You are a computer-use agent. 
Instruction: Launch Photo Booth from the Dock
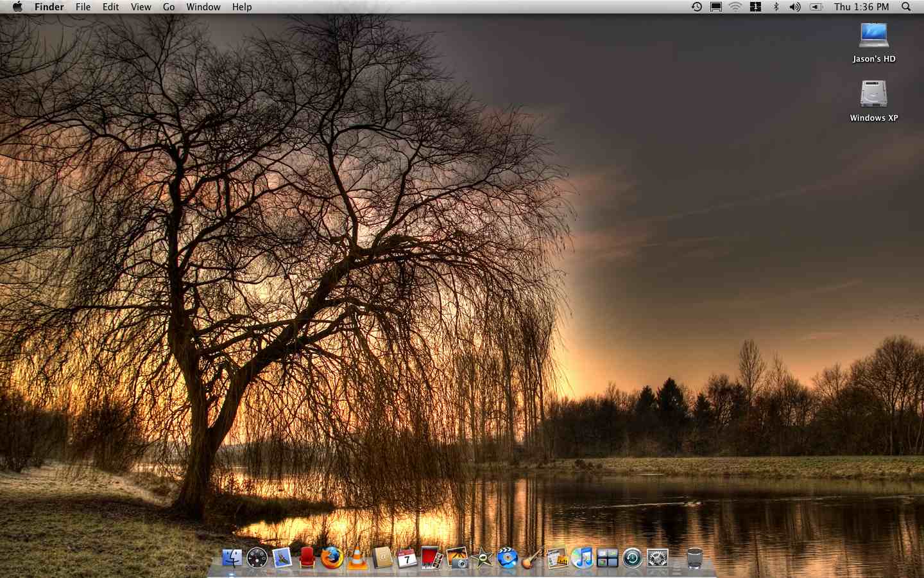[x=432, y=558]
